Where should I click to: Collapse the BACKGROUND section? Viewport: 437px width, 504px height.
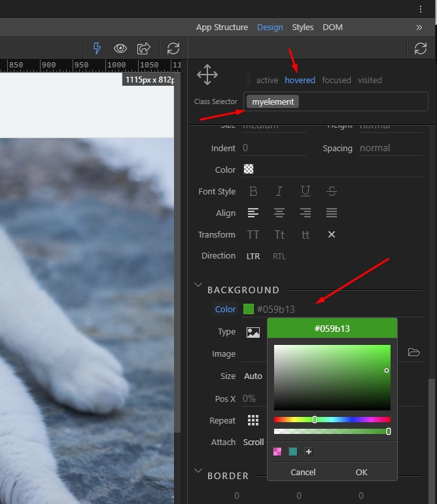coord(198,285)
